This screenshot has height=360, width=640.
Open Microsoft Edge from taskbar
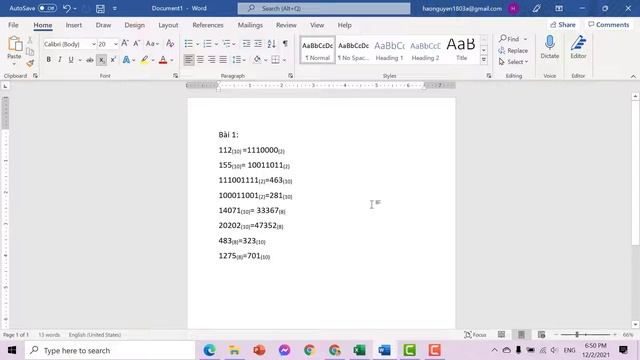coord(209,350)
